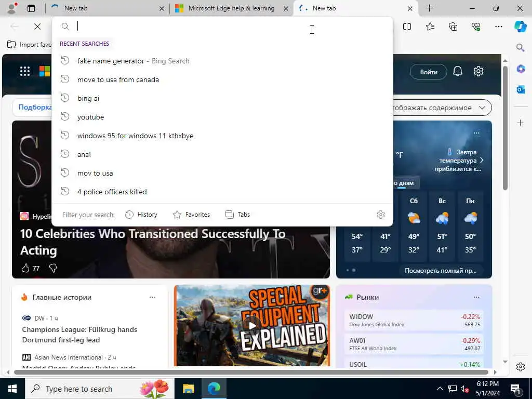Open Главные истории card options ellipsis

pos(152,297)
